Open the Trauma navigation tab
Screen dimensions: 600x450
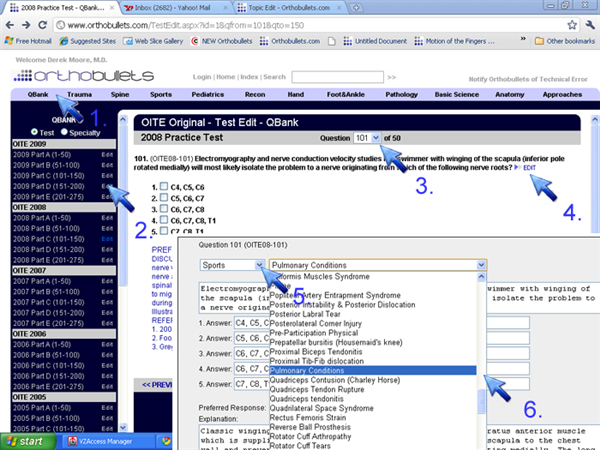(80, 95)
